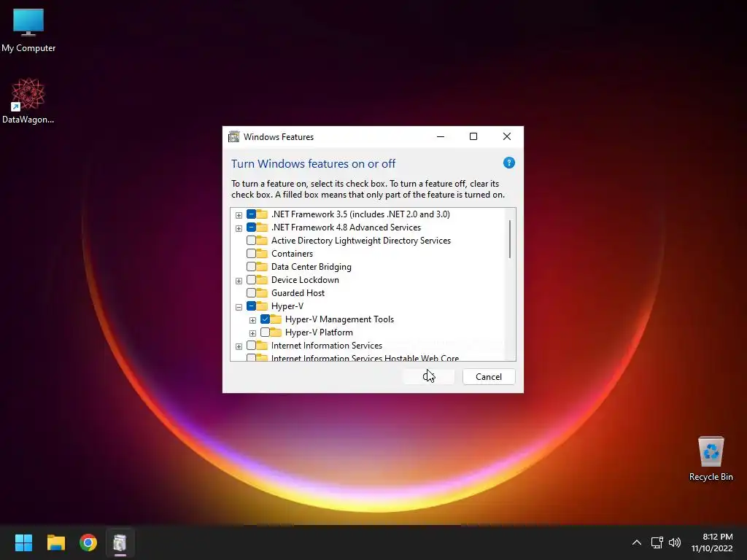Screen dimensions: 747x560
Task: Expand the Device Lockdown node
Action: [x=239, y=281]
